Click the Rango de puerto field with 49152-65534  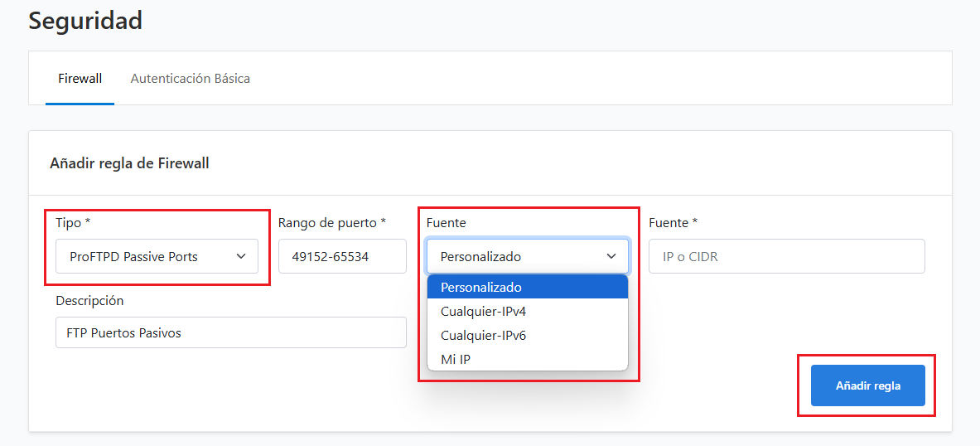(342, 256)
